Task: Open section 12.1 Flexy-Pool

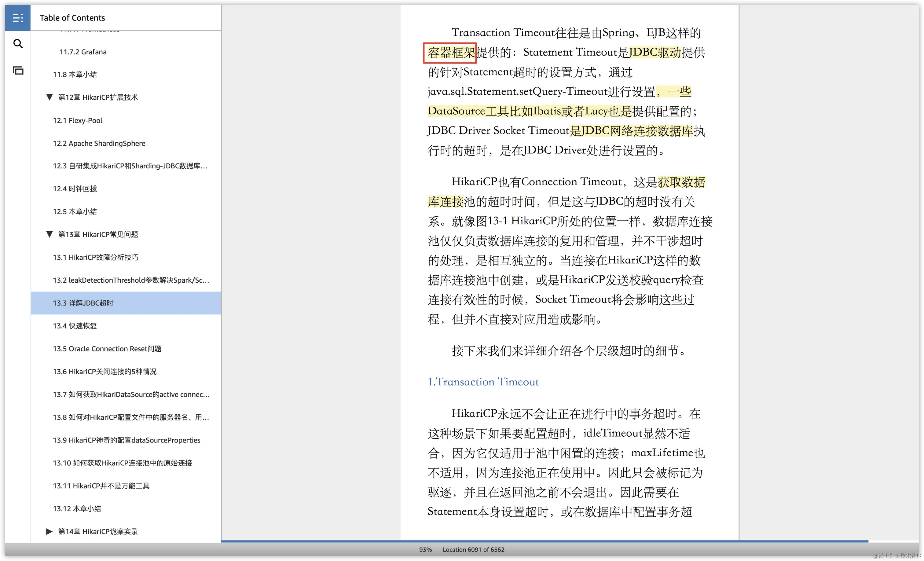Action: [78, 120]
